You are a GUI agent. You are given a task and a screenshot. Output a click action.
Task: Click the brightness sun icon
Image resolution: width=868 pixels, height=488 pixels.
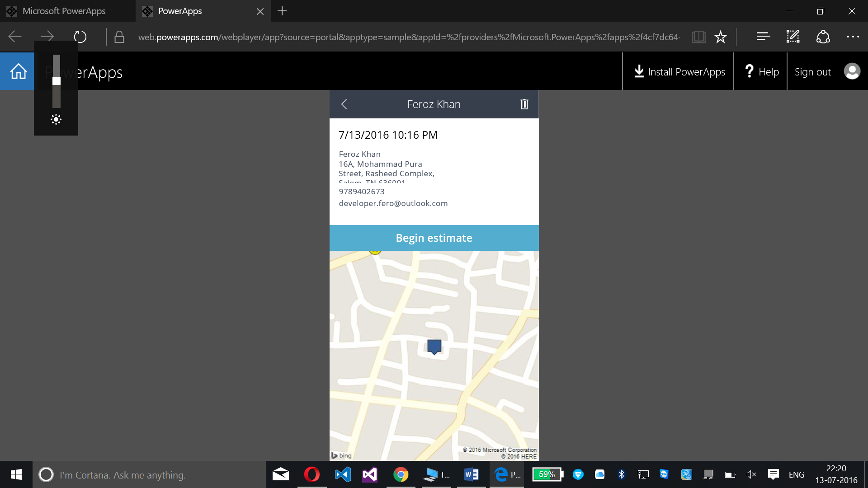[x=56, y=119]
